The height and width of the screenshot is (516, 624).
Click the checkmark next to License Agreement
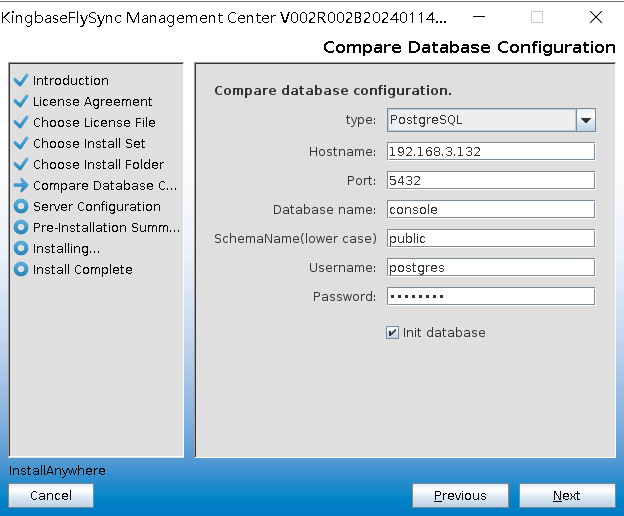pos(20,101)
